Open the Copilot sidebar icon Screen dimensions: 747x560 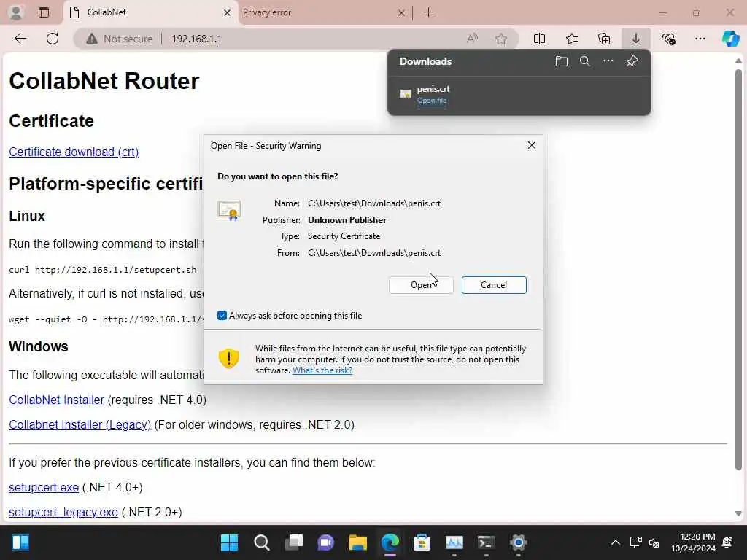(x=730, y=39)
